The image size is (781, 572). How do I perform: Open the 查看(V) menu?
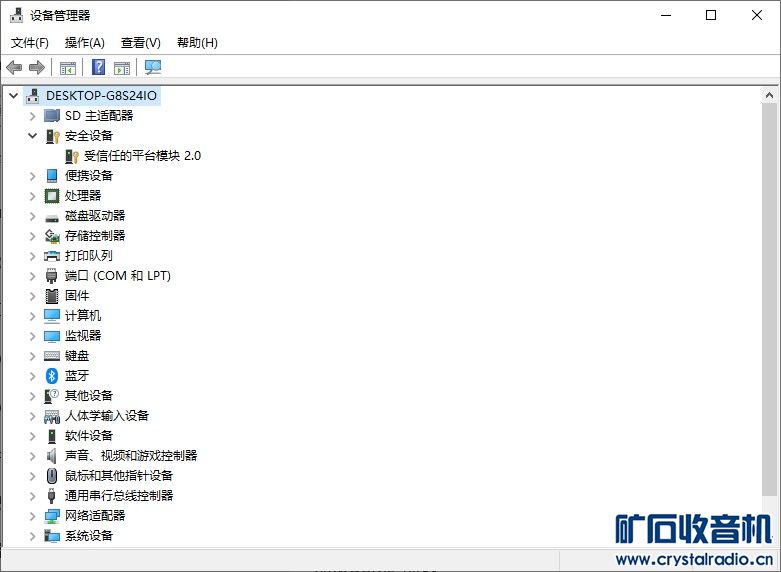point(140,43)
